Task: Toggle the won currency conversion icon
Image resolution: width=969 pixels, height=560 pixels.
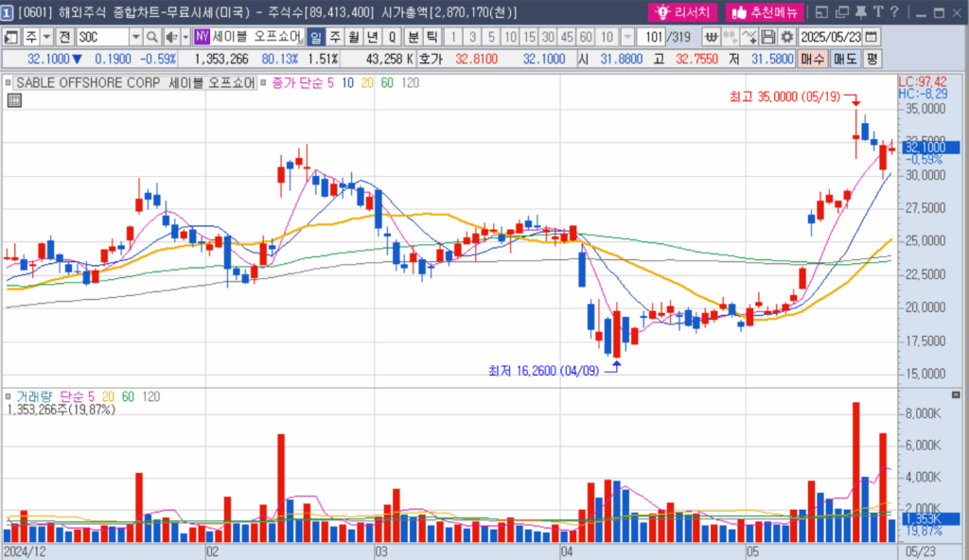Action: 712,37
